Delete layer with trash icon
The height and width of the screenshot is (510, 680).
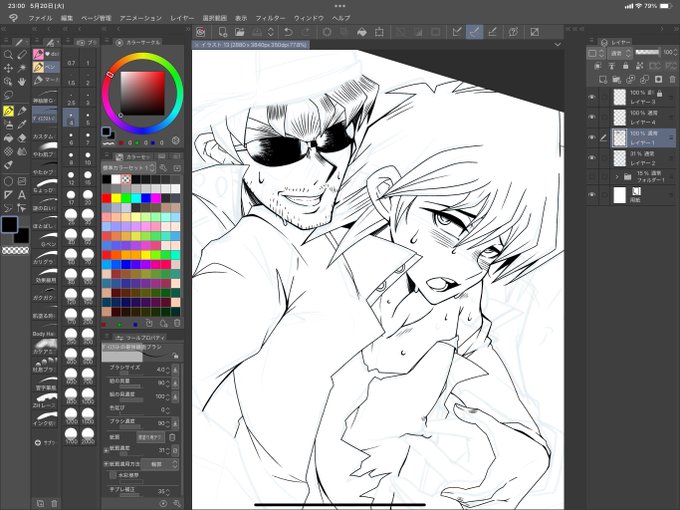pos(672,79)
